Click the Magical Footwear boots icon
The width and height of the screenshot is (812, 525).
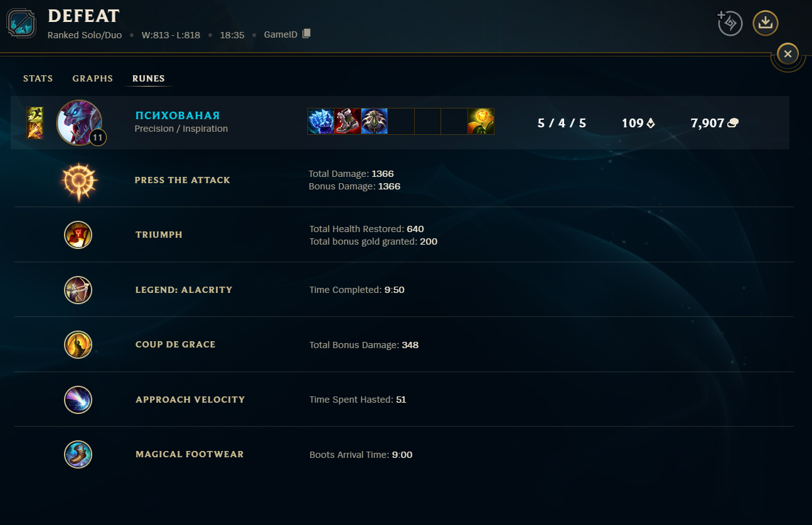pos(78,454)
